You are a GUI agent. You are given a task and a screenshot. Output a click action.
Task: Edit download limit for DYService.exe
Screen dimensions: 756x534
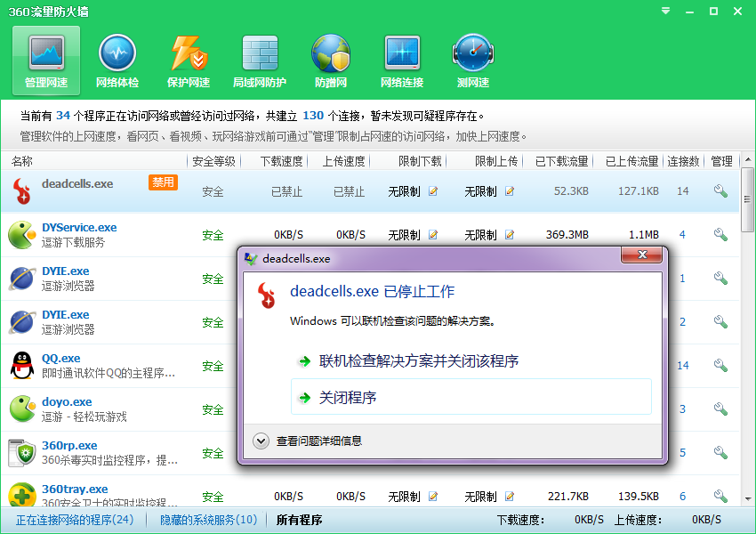(433, 235)
